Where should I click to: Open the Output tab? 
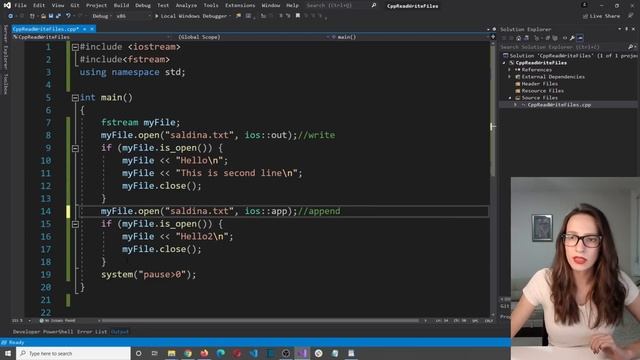tap(120, 331)
